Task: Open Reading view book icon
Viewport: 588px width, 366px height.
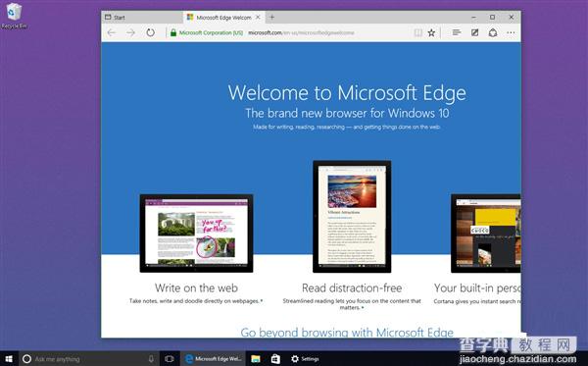Action: tap(418, 32)
